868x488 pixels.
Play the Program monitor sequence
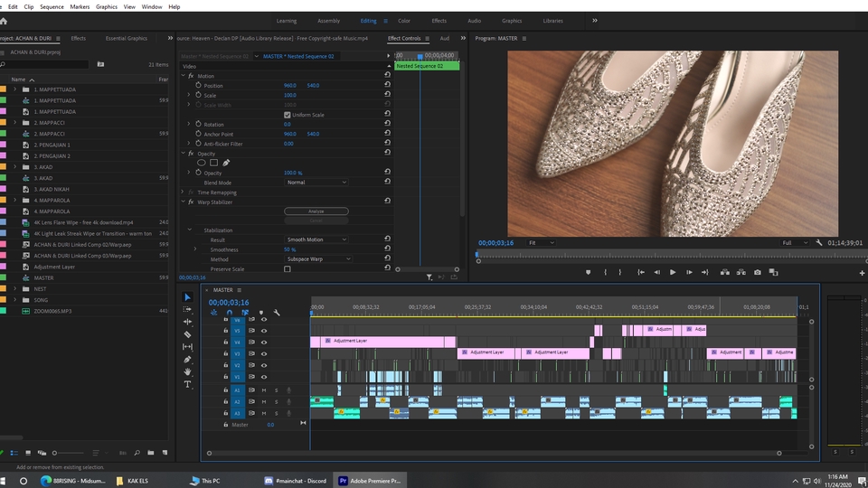[673, 272]
